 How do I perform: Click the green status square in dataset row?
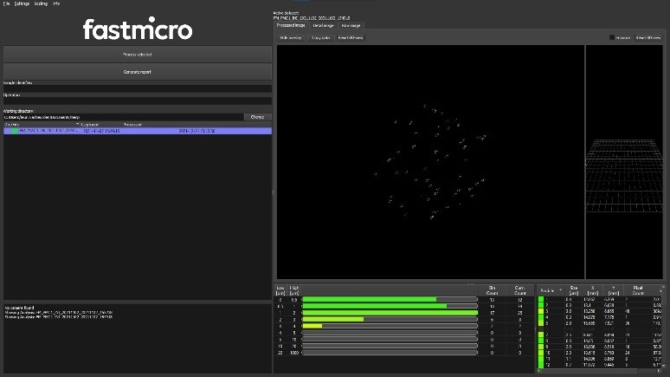[15, 131]
